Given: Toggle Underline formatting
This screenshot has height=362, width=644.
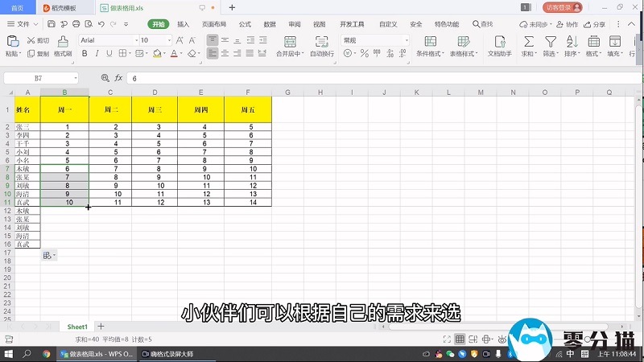Looking at the screenshot, I should 108,54.
